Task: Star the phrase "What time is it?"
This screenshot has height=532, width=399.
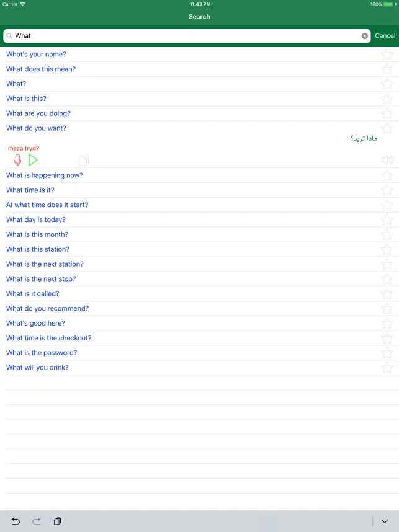Action: (387, 190)
